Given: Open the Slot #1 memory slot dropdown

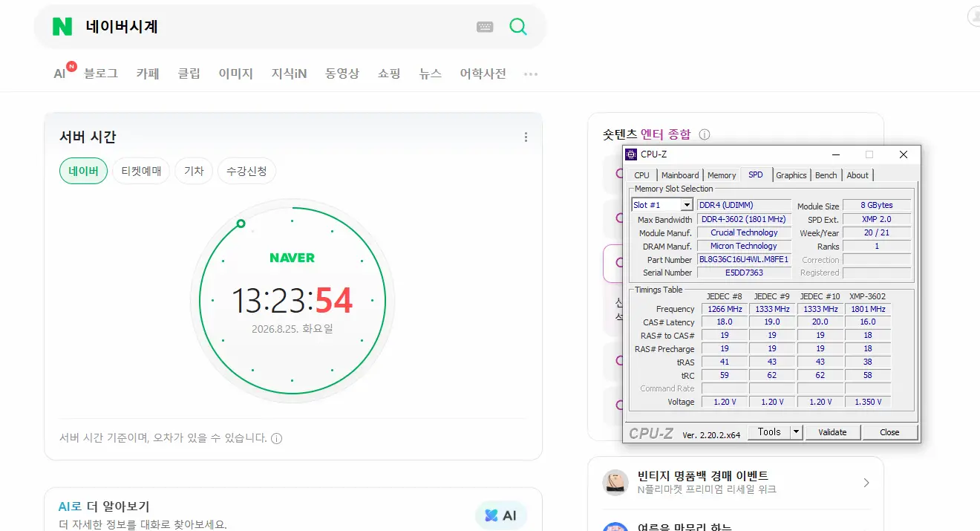Looking at the screenshot, I should coord(662,205).
